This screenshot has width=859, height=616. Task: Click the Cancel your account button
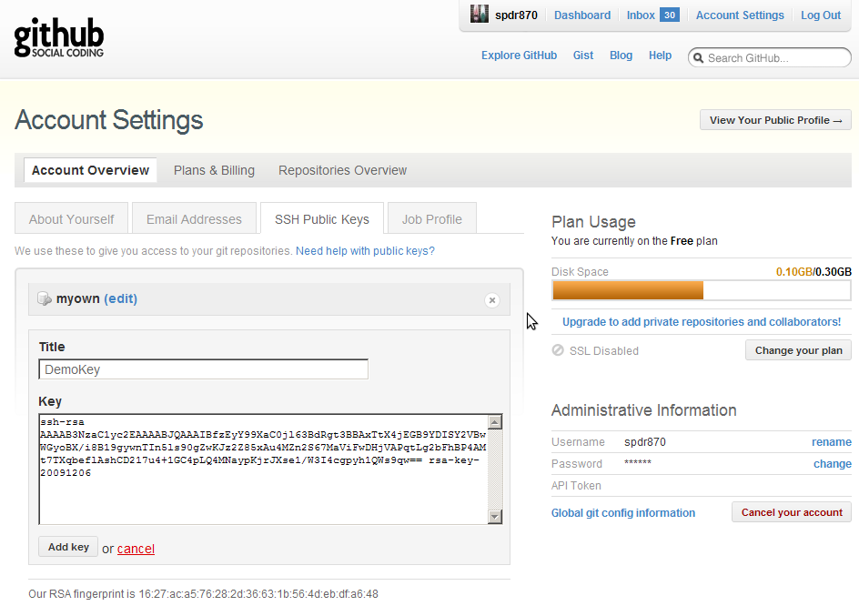coord(792,512)
